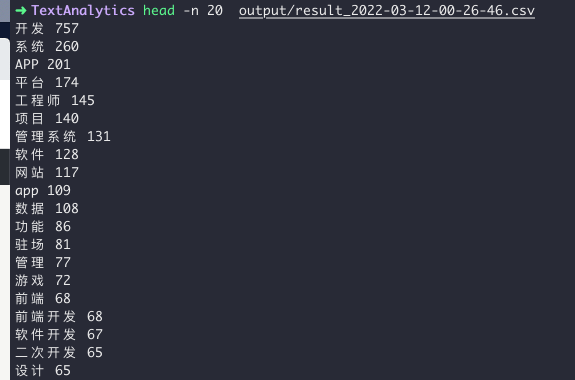Click the lowercase app 109 output line

coord(43,190)
